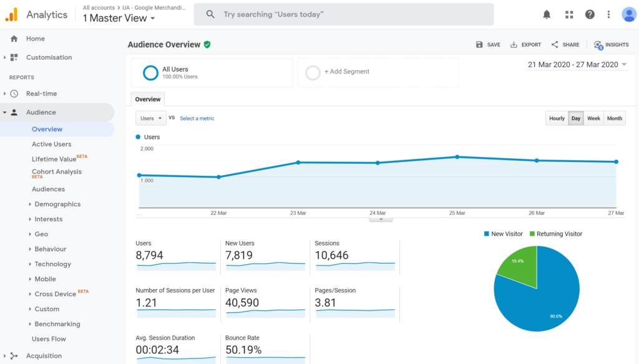Viewport: 639px width, 364px height.
Task: Click the user account avatar
Action: [x=628, y=14]
